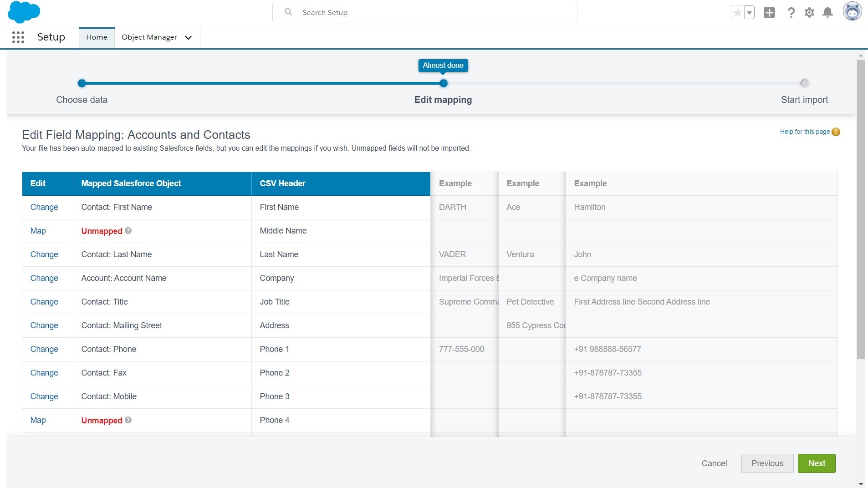Switch to the Object Manager tab
The width and height of the screenshot is (868, 488).
pos(149,37)
